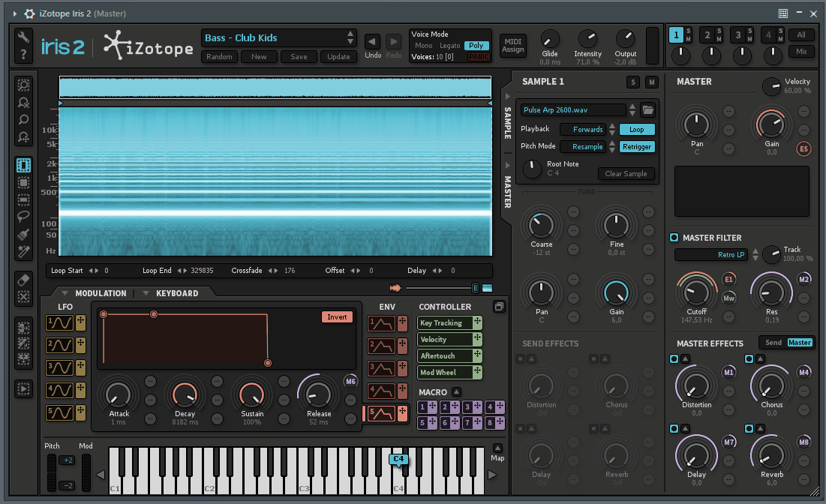The image size is (826, 504).
Task: Toggle master Distortion effect power
Action: [674, 358]
